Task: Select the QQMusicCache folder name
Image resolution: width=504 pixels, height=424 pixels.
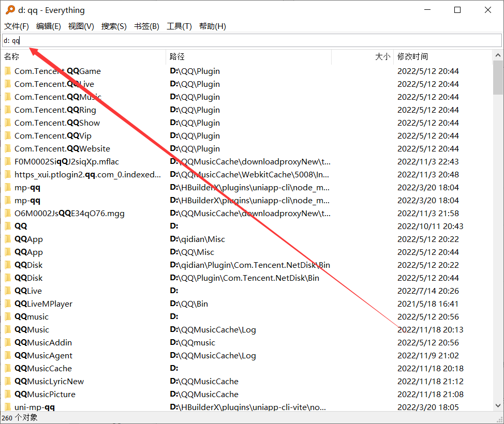Action: (x=43, y=369)
